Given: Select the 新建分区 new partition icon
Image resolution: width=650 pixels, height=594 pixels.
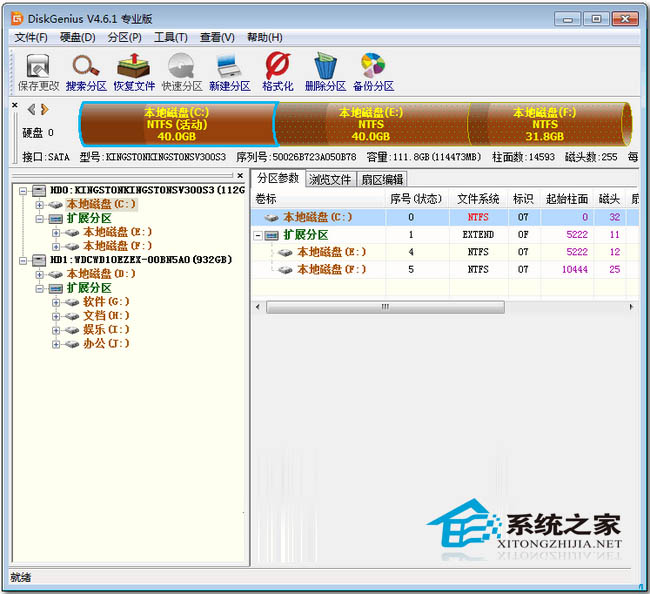Looking at the screenshot, I should (x=230, y=73).
